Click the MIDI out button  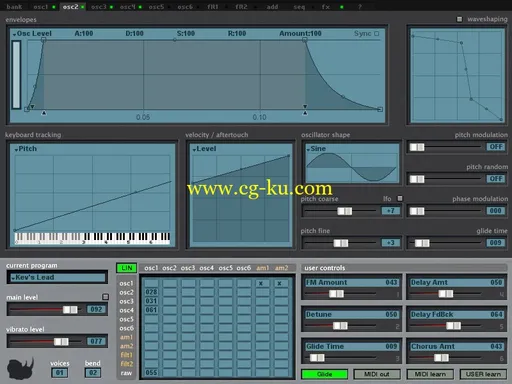377,374
